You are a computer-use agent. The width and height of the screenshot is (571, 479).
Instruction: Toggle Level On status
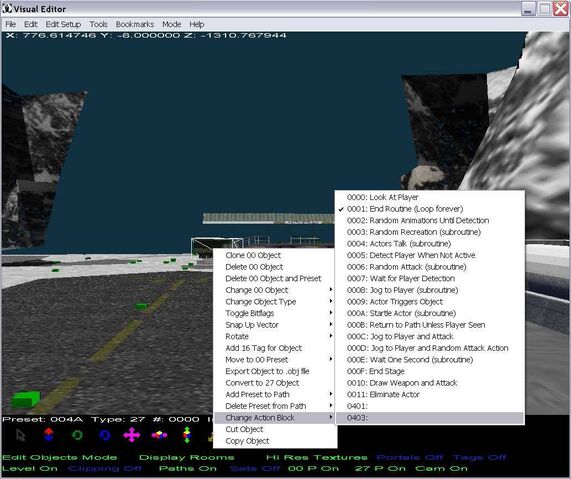tap(30, 468)
